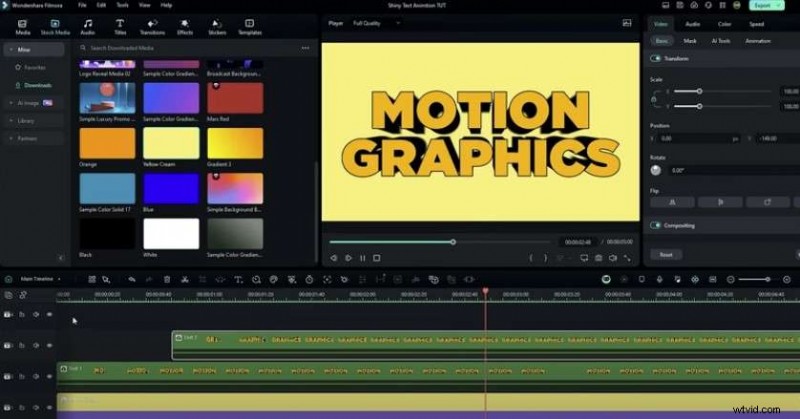This screenshot has width=800, height=419.
Task: Toggle the Compositing switch
Action: point(656,226)
